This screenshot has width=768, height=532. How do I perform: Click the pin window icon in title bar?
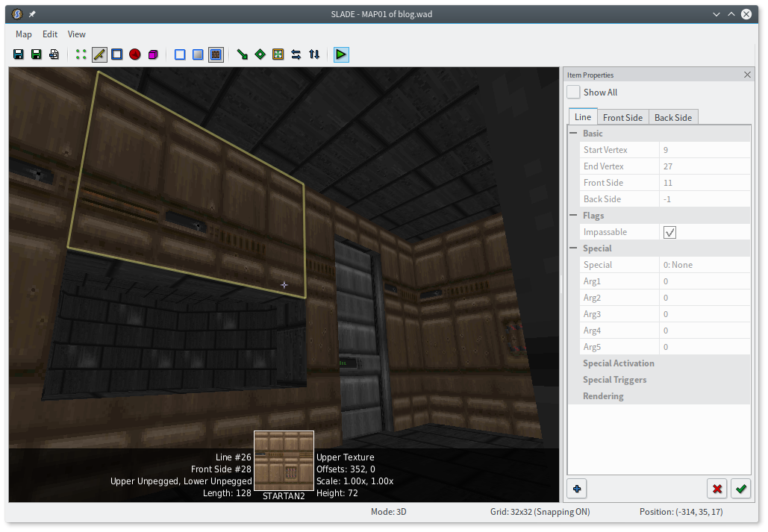tap(32, 14)
